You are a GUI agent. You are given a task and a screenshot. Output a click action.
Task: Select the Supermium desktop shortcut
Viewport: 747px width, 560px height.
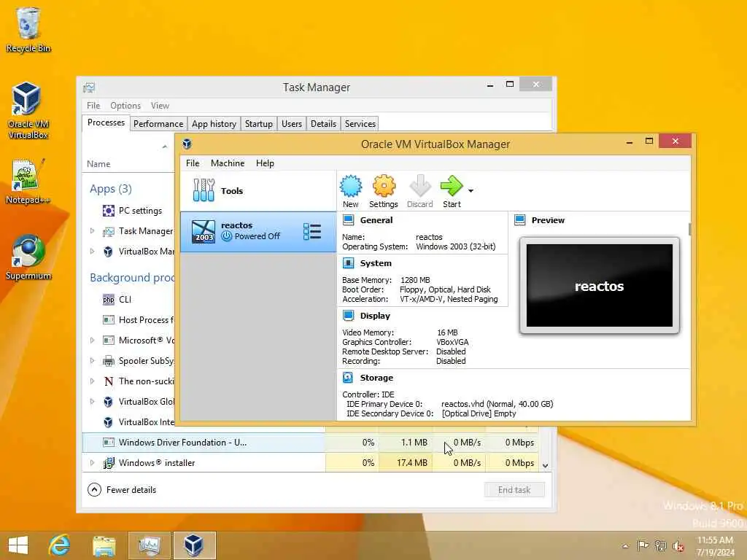pos(28,257)
